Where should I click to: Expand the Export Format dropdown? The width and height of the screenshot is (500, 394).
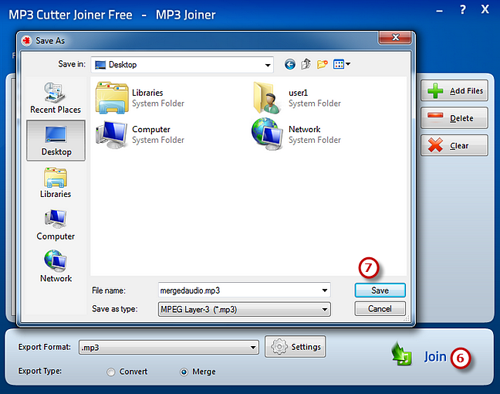tap(253, 348)
